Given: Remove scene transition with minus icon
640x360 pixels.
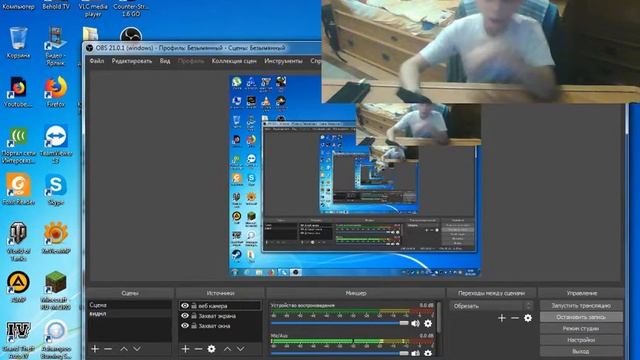Looking at the screenshot, I should coord(515,318).
